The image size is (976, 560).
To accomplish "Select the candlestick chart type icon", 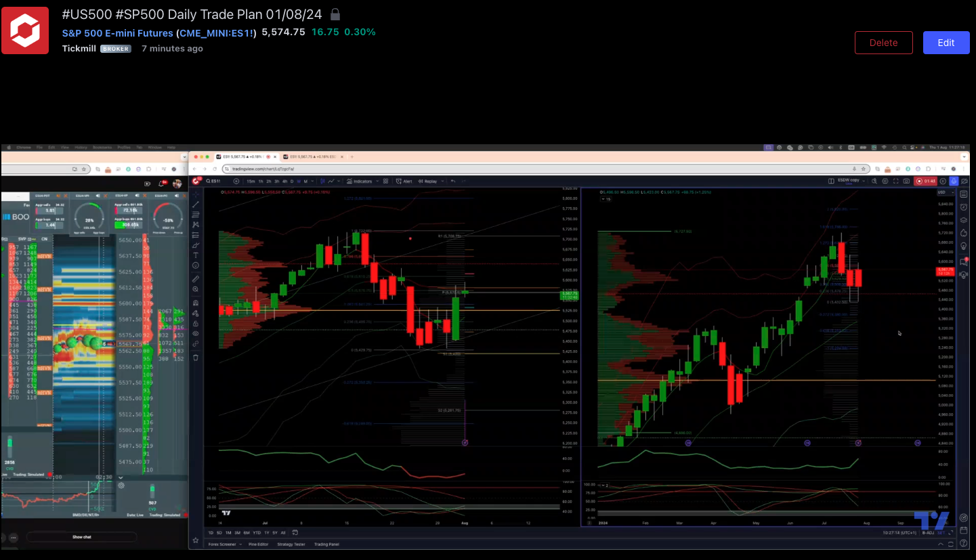I will point(322,181).
